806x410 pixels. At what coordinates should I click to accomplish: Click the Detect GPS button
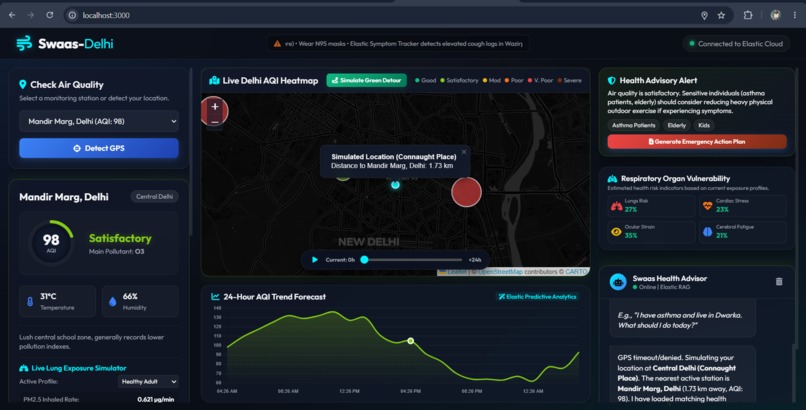99,148
